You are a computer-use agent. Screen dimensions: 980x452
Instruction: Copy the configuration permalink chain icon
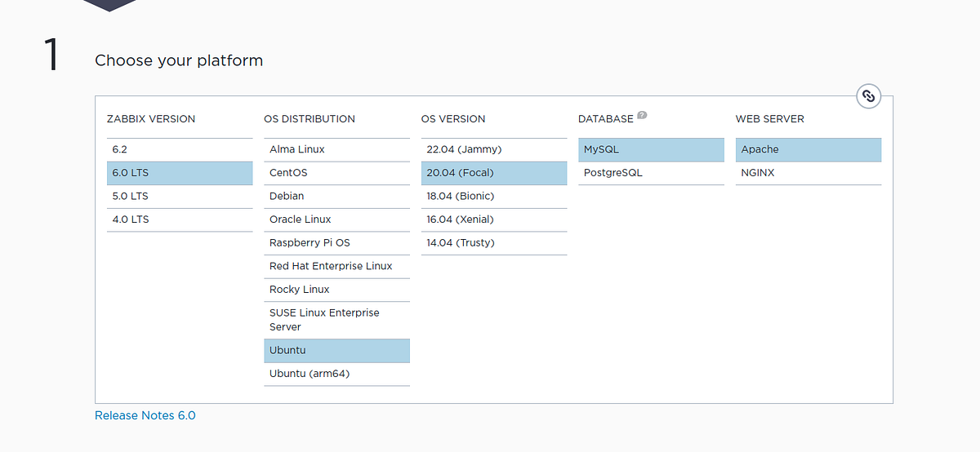click(869, 96)
